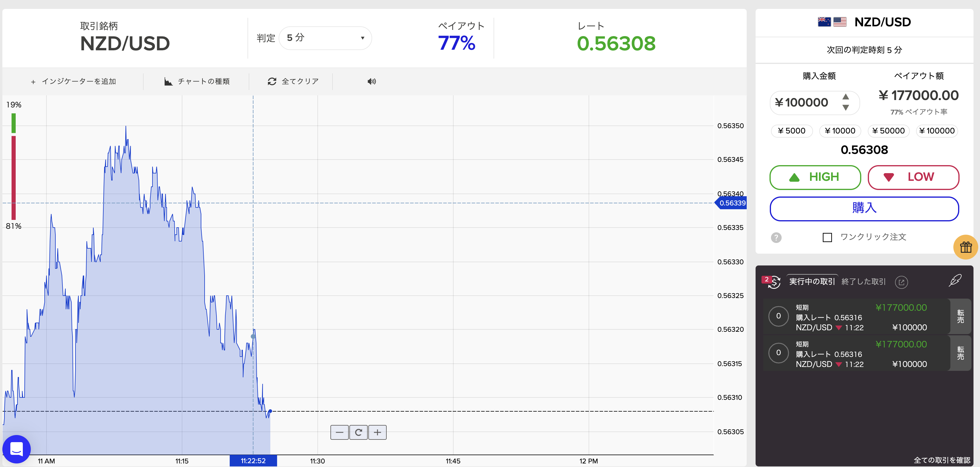This screenshot has height=467, width=980.
Task: Enable the ワンクリック注文 checkbox
Action: pos(827,238)
